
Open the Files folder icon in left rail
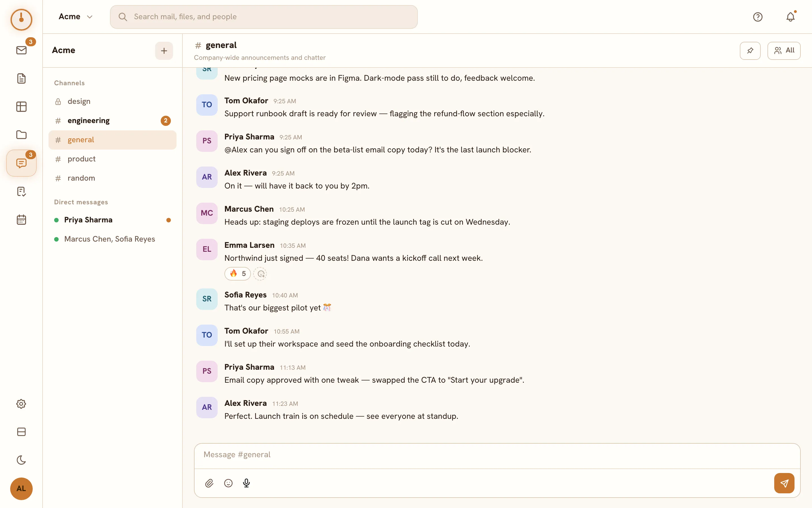(21, 135)
